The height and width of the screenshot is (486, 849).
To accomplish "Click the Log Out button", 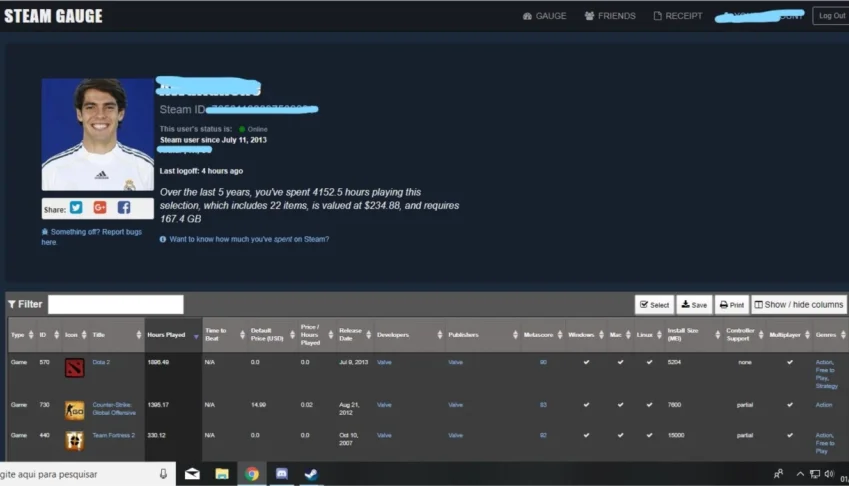I will click(831, 16).
